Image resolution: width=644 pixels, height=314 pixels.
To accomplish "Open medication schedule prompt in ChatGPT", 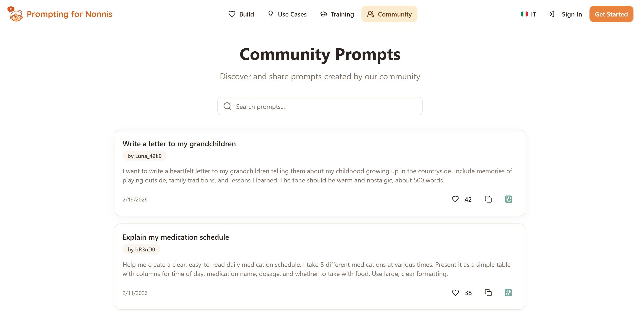I will click(x=508, y=293).
